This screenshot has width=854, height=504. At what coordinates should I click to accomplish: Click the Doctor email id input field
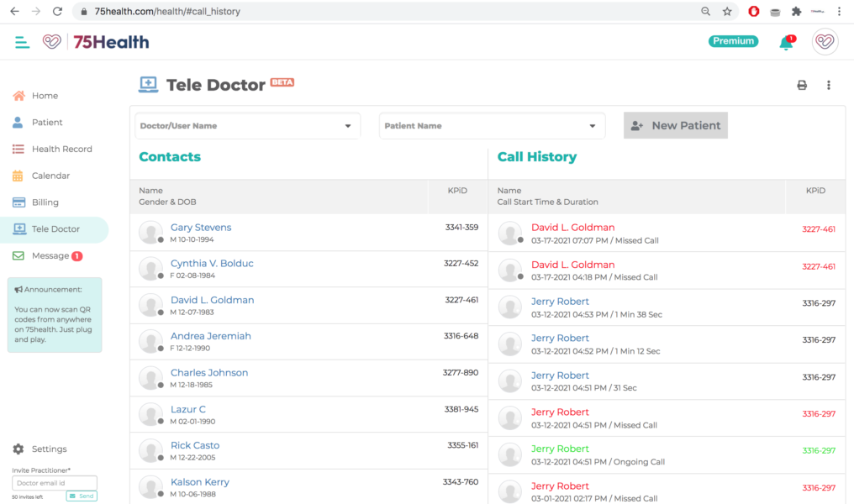(54, 483)
